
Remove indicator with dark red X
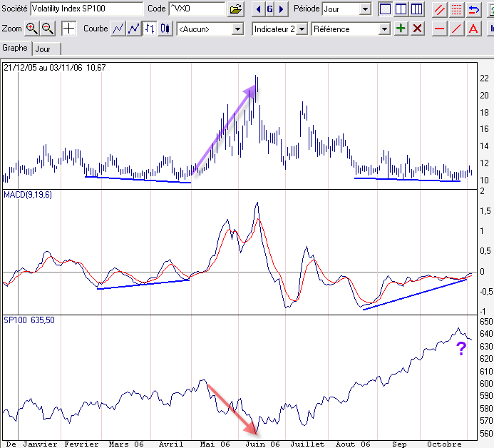[x=417, y=29]
